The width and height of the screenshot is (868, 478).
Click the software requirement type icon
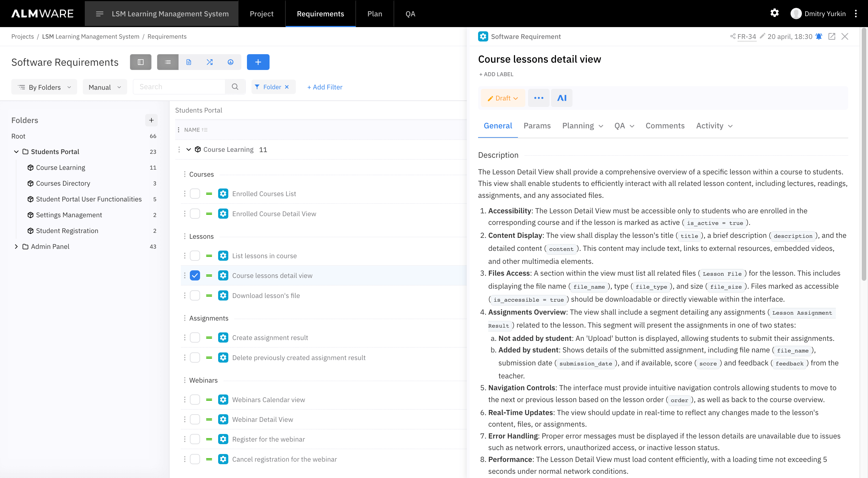point(483,36)
